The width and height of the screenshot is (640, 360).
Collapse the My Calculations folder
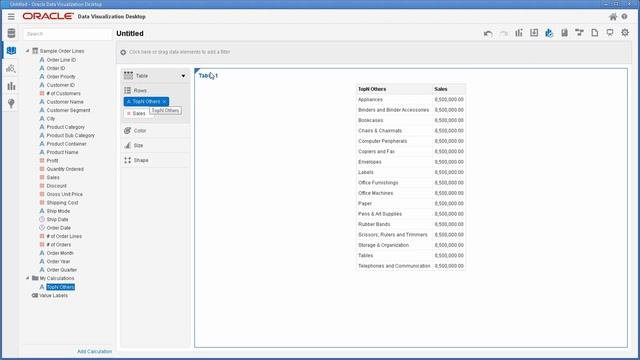(x=27, y=278)
